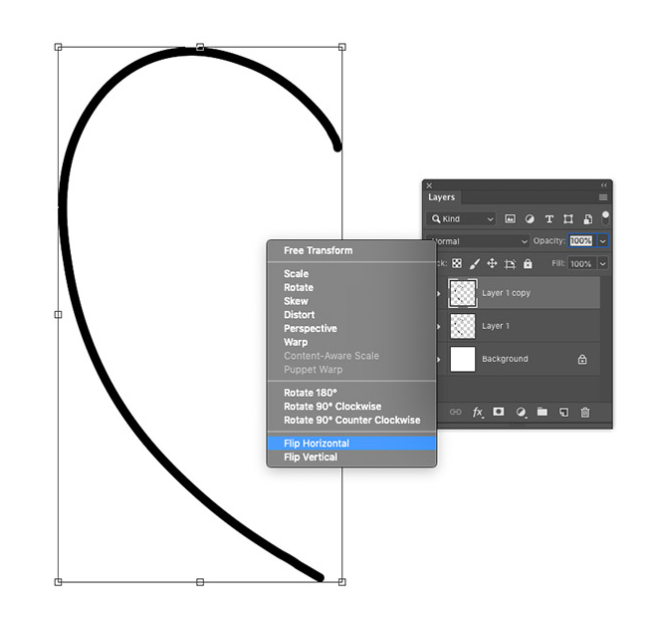648x623 pixels.
Task: Click the Background layer lock icon
Action: [582, 359]
